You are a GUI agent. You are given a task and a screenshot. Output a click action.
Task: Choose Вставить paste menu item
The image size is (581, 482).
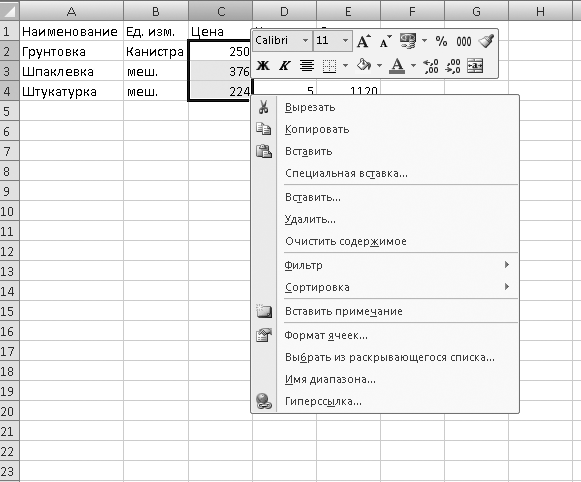click(385, 151)
